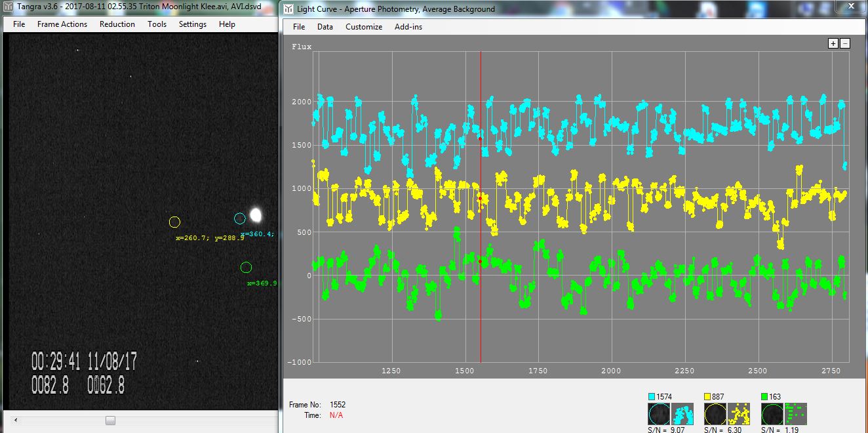
Task: Click the minus zoom-out button on chart
Action: tap(845, 43)
